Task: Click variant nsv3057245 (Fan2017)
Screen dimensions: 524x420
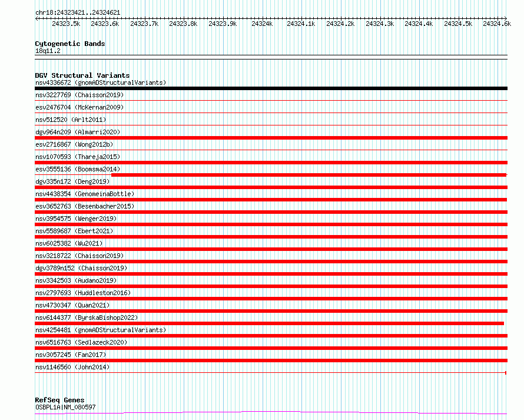Action: pyautogui.click(x=71, y=355)
